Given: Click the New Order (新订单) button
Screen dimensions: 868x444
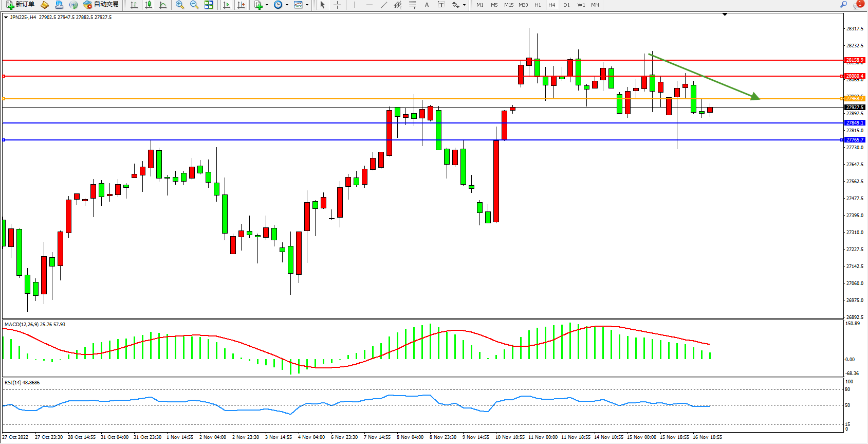Looking at the screenshot, I should click(x=21, y=5).
